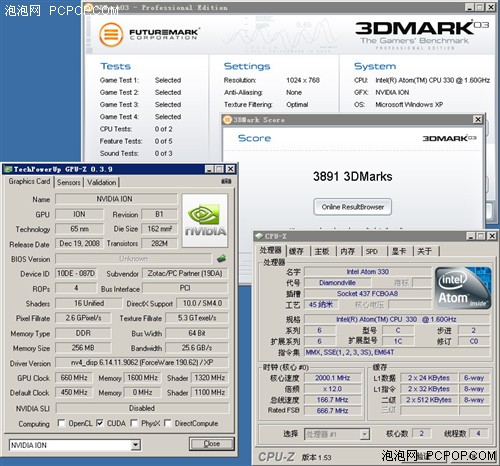Click the NVIDIA SLI Disabled field
Viewport: 500px width, 466px height.
[x=142, y=408]
